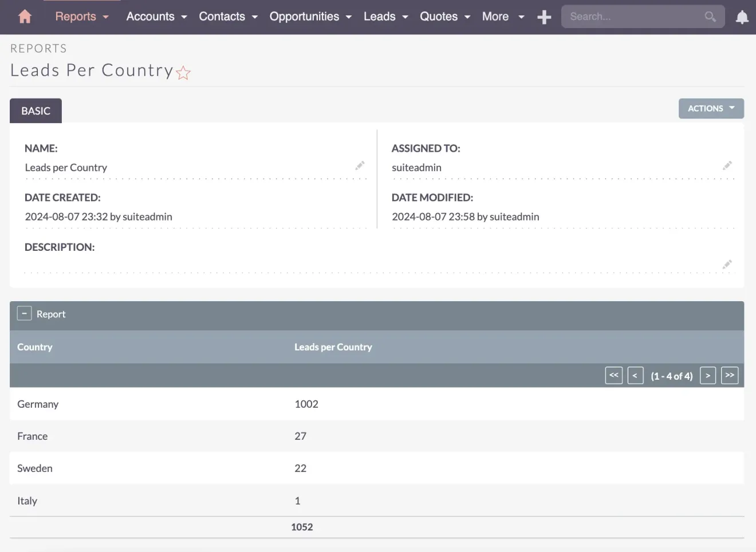
Task: Expand the Reports menu arrow
Action: pyautogui.click(x=105, y=17)
